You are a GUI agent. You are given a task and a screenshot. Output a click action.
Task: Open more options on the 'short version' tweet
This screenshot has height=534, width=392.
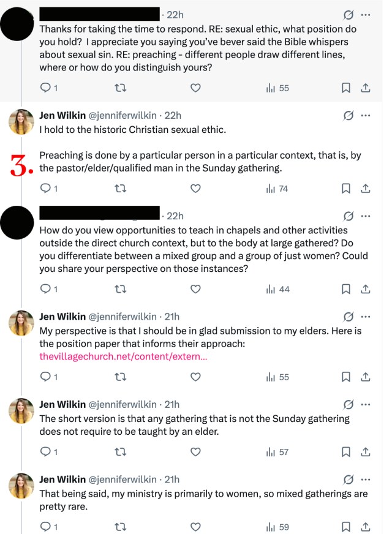point(366,405)
